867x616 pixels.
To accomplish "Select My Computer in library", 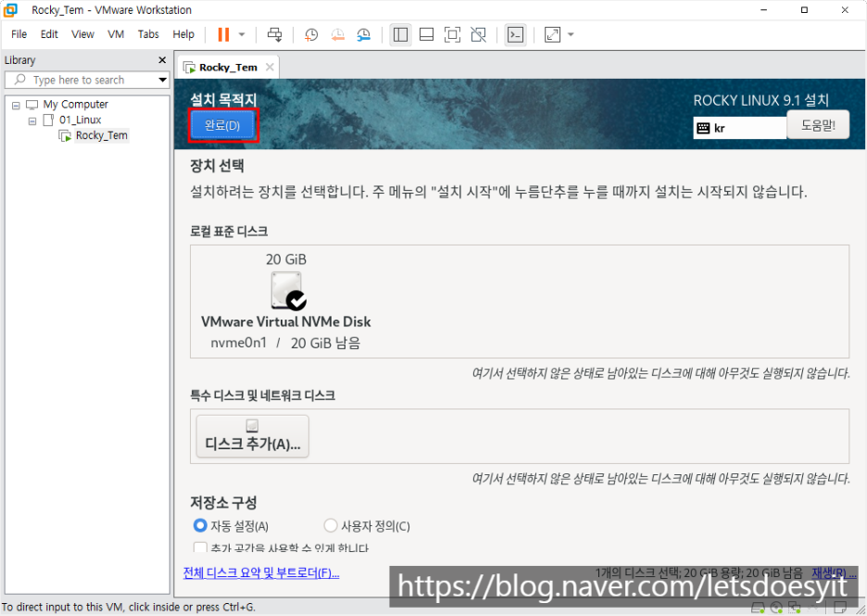I will 76,105.
